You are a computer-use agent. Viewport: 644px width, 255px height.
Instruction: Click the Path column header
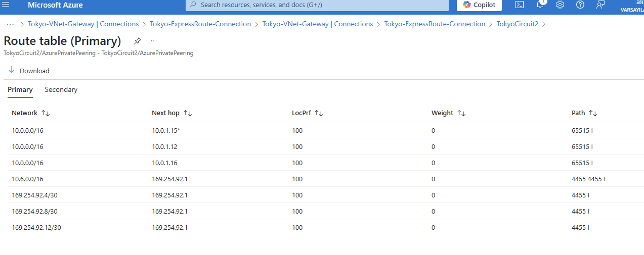click(x=578, y=113)
